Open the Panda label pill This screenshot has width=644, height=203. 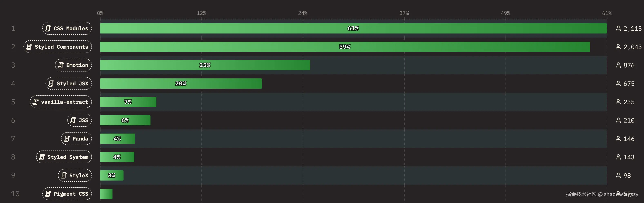[x=77, y=139]
